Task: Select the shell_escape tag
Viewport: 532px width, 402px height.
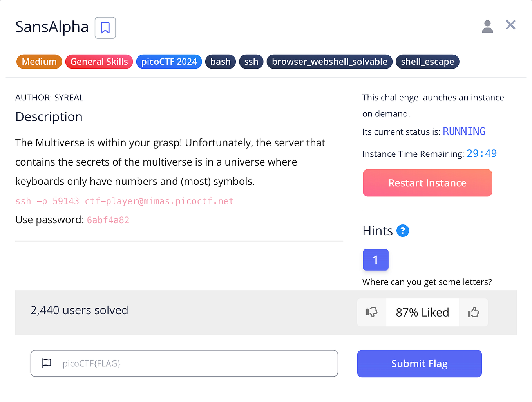Action: click(x=427, y=62)
